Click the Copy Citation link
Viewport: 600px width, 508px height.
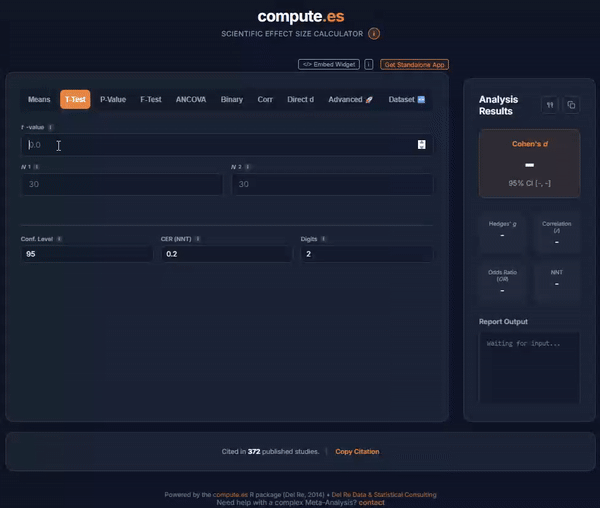click(x=357, y=451)
